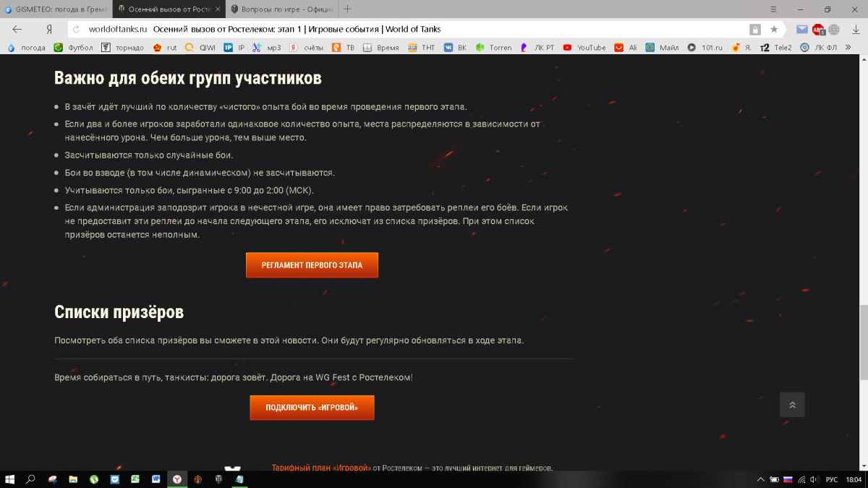The width and height of the screenshot is (868, 488).
Task: Open the 'Torren' bookmark
Action: 493,48
